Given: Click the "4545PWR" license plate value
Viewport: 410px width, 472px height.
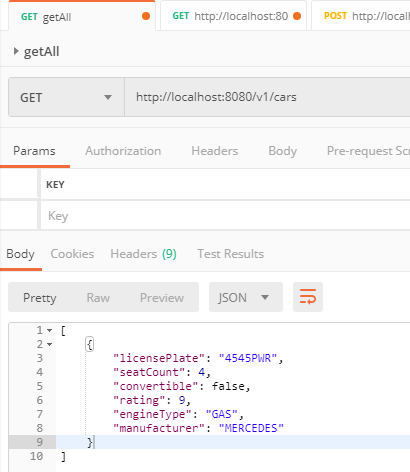Looking at the screenshot, I should click(x=248, y=358).
